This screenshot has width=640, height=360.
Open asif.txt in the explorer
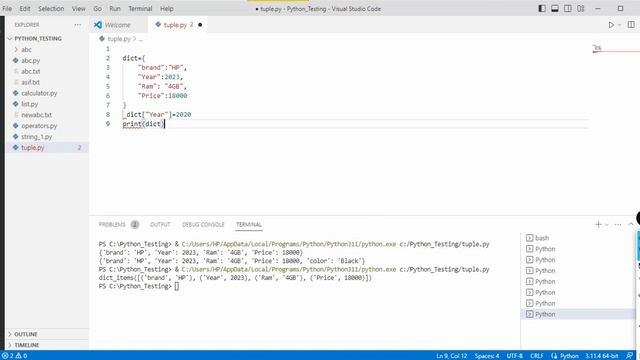coord(30,82)
